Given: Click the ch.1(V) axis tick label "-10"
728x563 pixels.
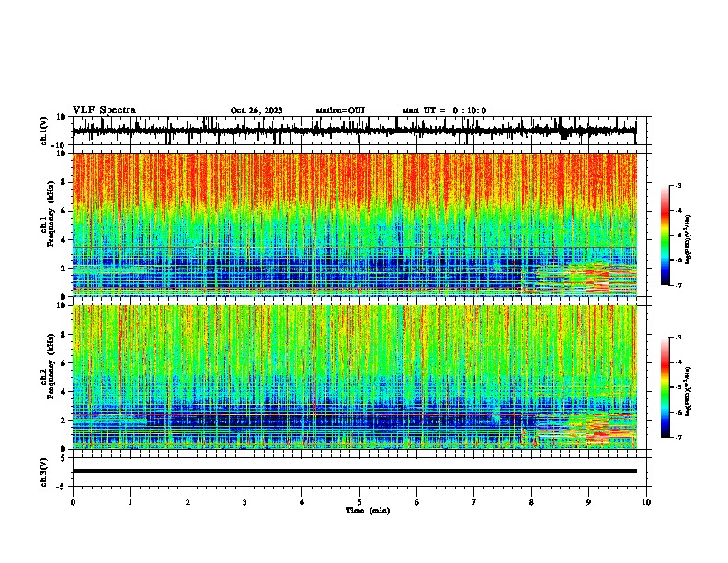Looking at the screenshot, I should pos(60,145).
